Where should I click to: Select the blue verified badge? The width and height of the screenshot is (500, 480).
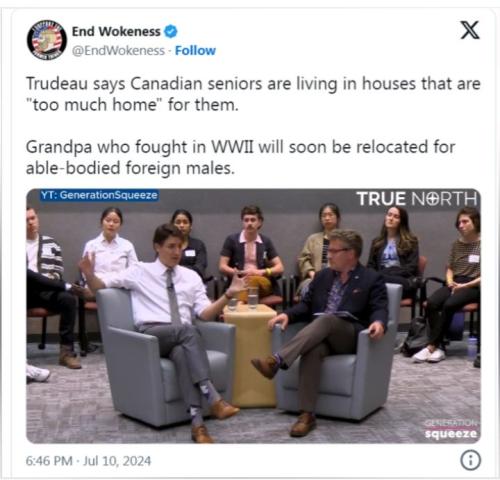(x=171, y=32)
